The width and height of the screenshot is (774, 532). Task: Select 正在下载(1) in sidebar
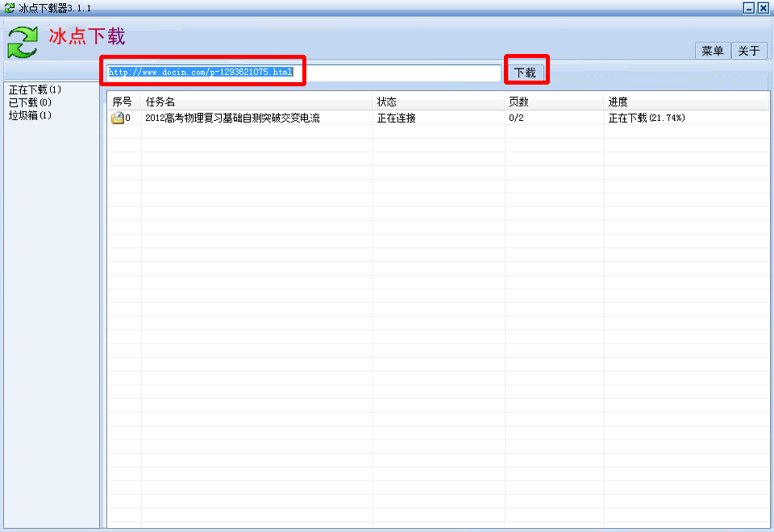(x=35, y=89)
